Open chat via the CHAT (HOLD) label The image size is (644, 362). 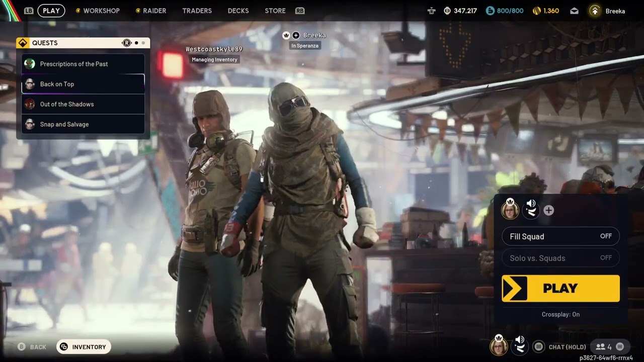tap(568, 347)
